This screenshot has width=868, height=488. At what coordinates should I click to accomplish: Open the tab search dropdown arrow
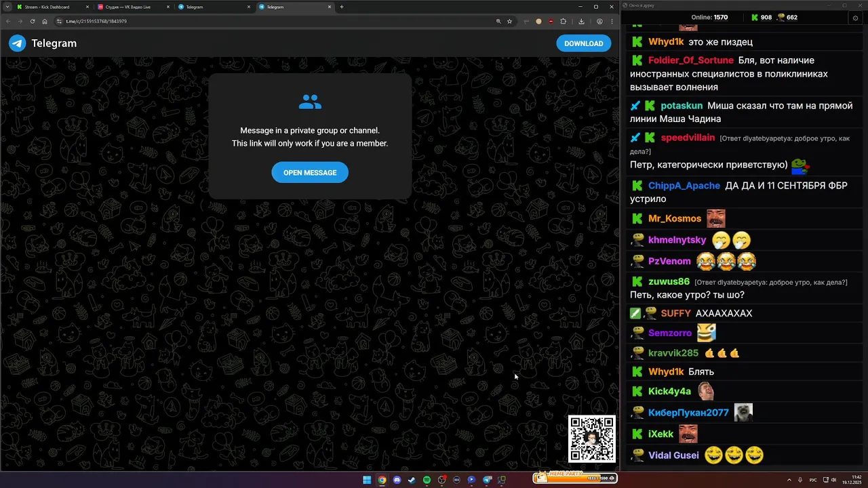(6, 7)
